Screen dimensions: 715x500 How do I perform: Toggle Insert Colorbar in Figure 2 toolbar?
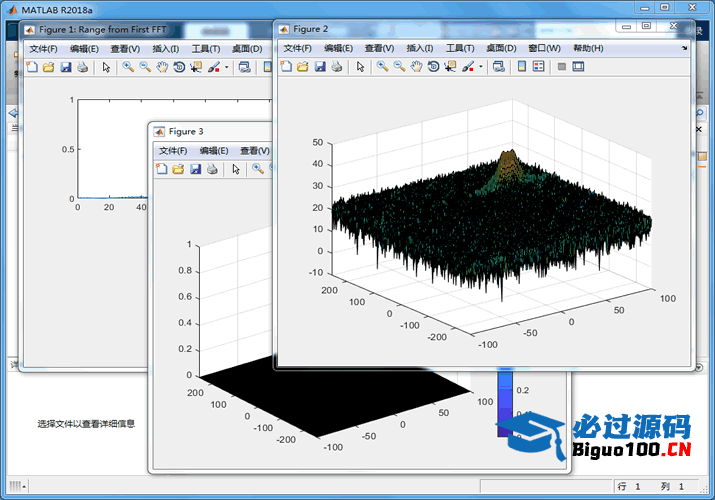[520, 67]
